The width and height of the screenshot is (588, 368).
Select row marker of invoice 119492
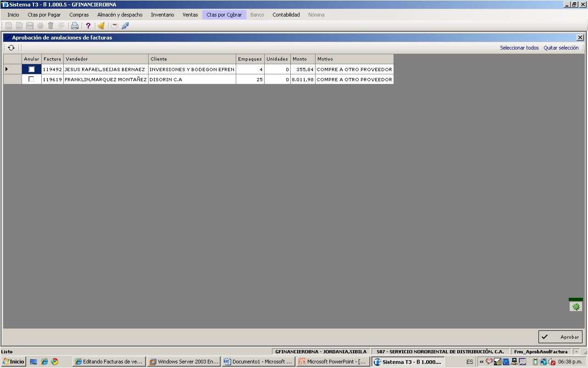12,69
